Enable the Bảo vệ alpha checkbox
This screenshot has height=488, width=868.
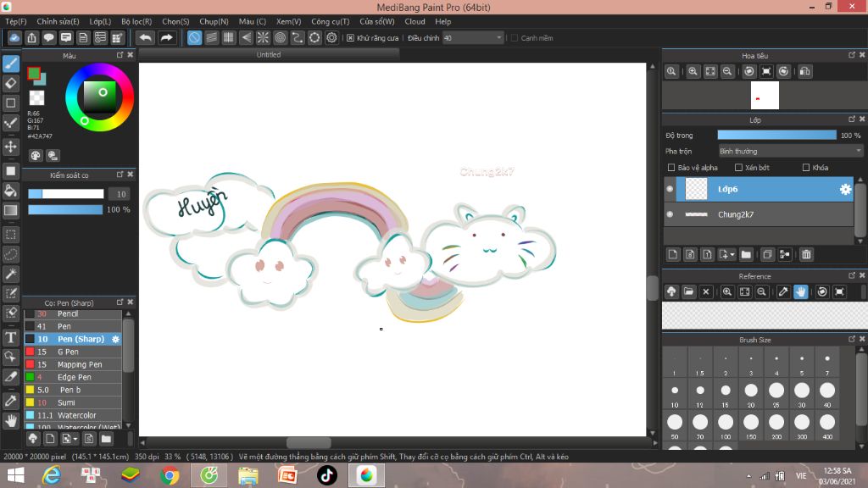pos(671,168)
